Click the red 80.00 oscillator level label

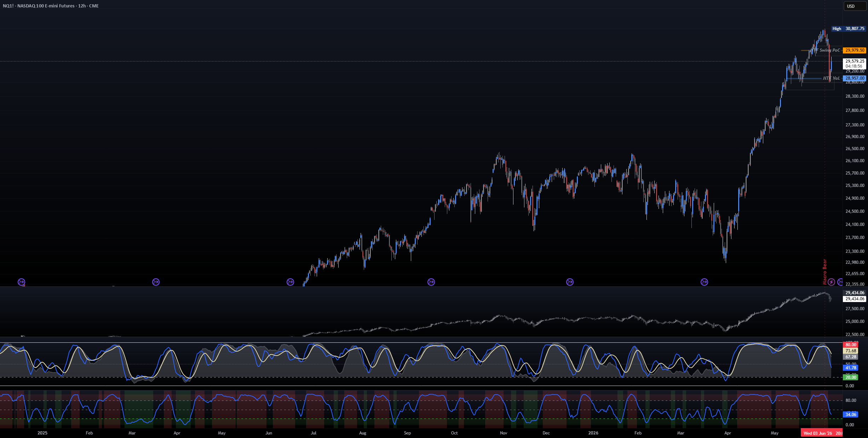coord(851,345)
